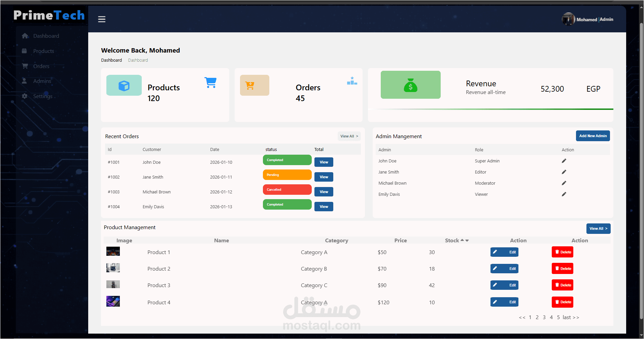Open the Products section from the sidebar
644x339 pixels.
click(43, 51)
